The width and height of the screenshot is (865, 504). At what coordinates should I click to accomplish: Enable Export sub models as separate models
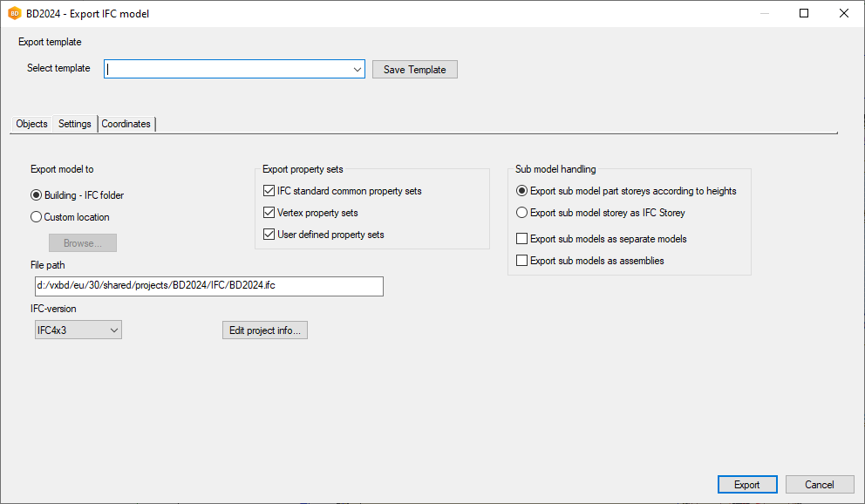[522, 239]
